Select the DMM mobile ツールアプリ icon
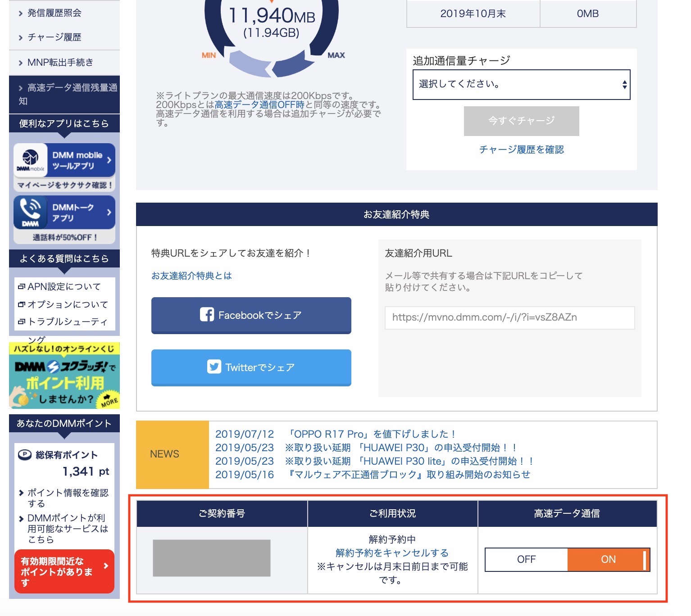This screenshot has height=616, width=691. pos(30,160)
